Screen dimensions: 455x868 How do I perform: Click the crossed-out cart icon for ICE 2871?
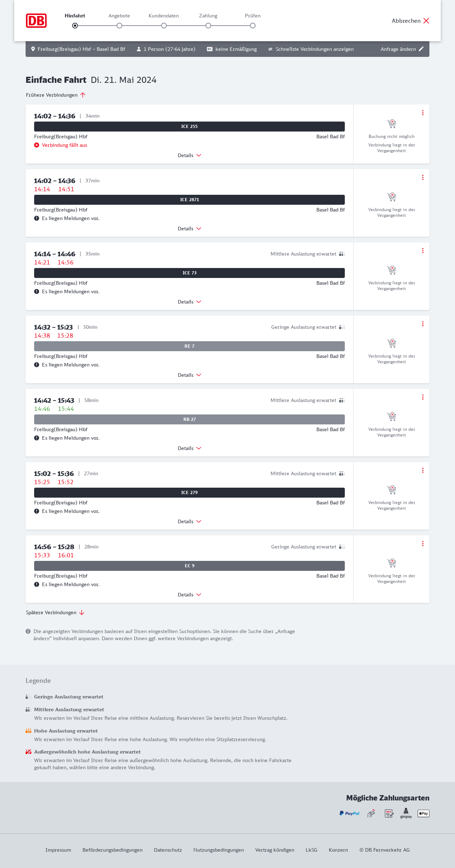(x=391, y=197)
